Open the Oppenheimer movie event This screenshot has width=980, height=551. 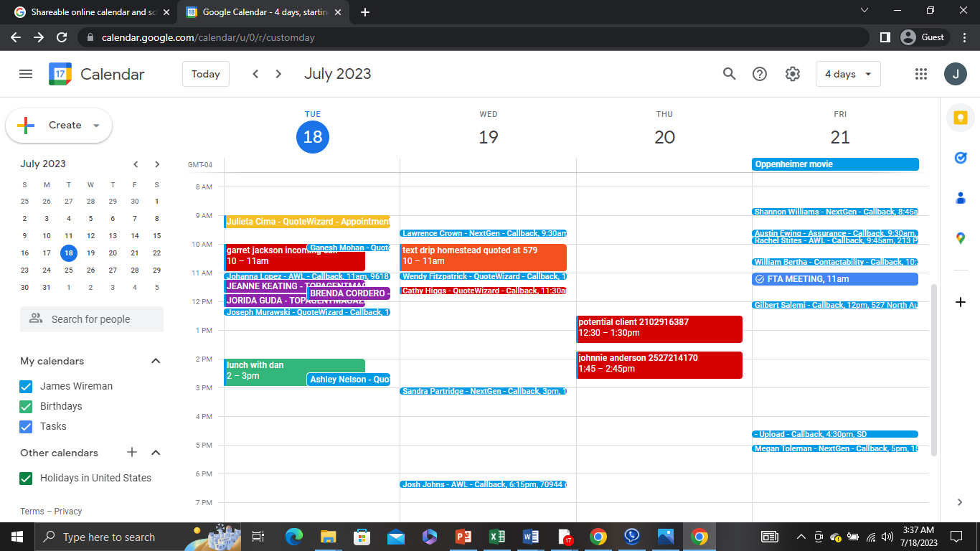[835, 164]
